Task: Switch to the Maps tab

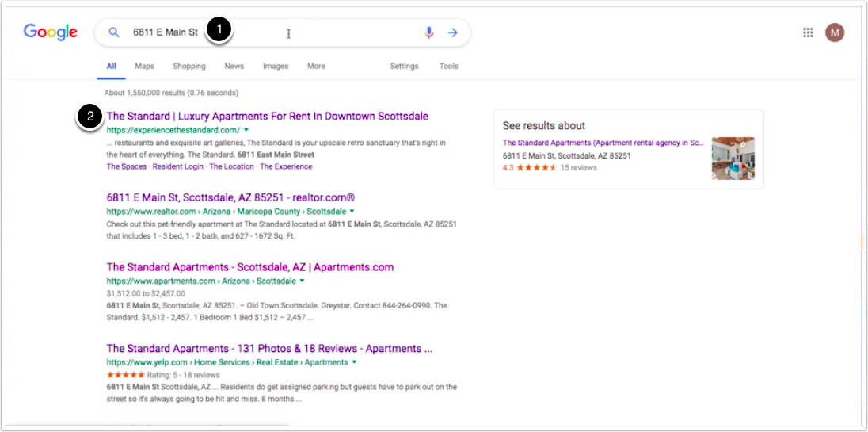Action: 144,66
